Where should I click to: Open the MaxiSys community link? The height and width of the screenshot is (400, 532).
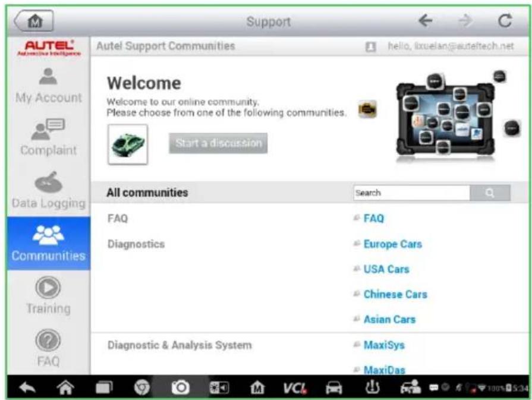coord(384,345)
